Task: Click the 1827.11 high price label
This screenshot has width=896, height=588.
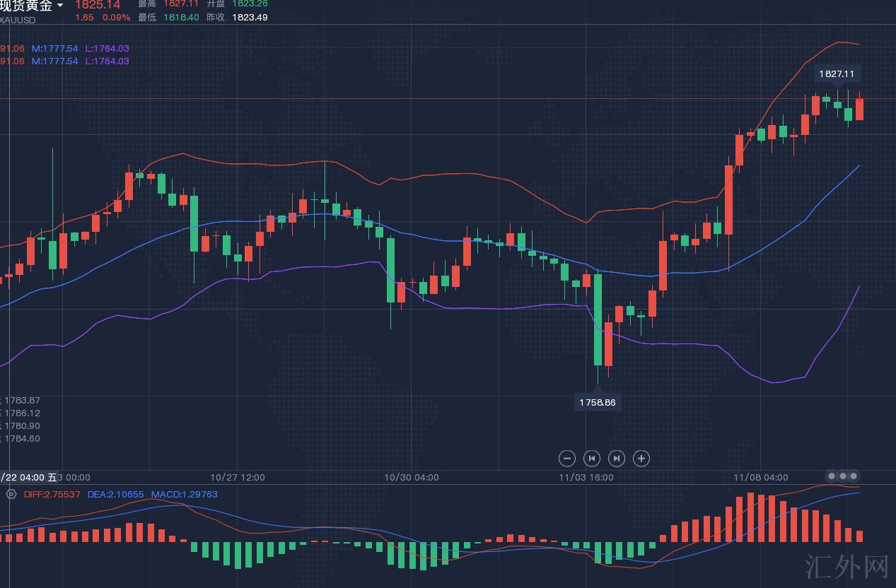Action: pyautogui.click(x=837, y=73)
